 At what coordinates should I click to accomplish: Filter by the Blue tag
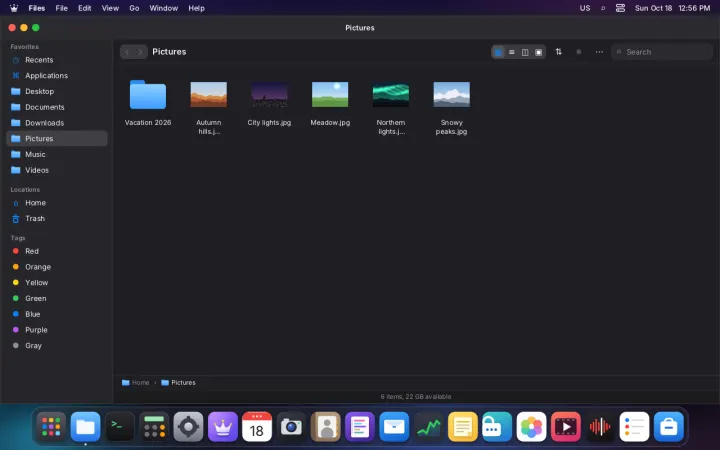pos(57,314)
